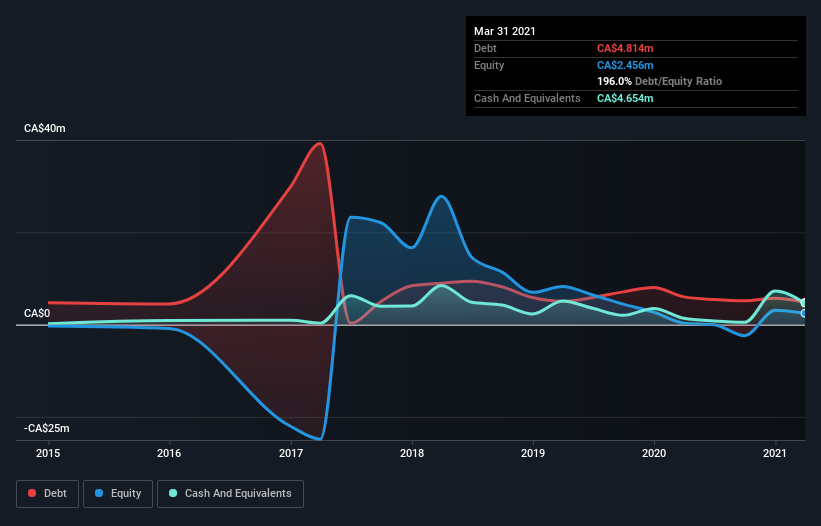Click the red Debt legend dot
Screen dimensions: 821x526
32,493
